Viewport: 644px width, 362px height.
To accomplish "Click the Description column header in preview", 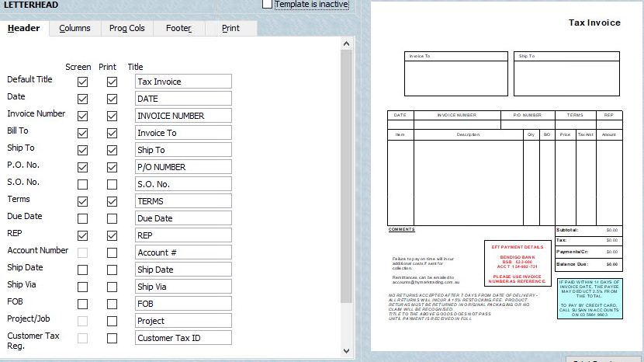I will 468,134.
